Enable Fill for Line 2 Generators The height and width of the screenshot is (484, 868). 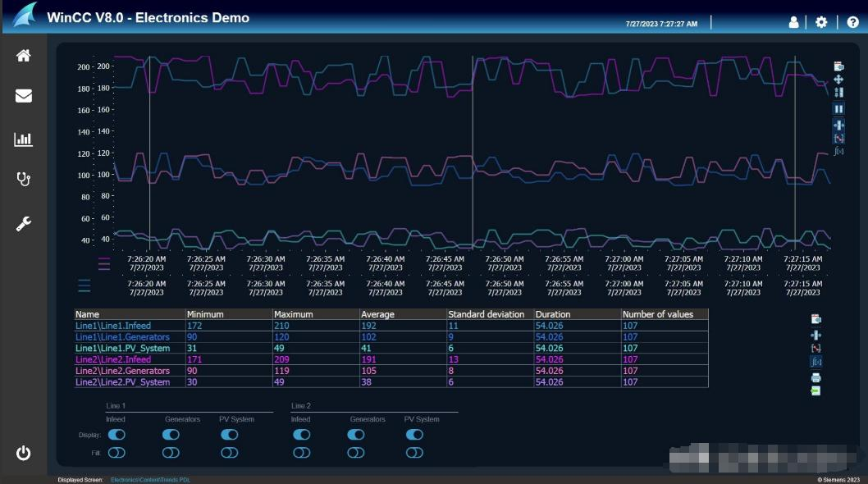356,452
